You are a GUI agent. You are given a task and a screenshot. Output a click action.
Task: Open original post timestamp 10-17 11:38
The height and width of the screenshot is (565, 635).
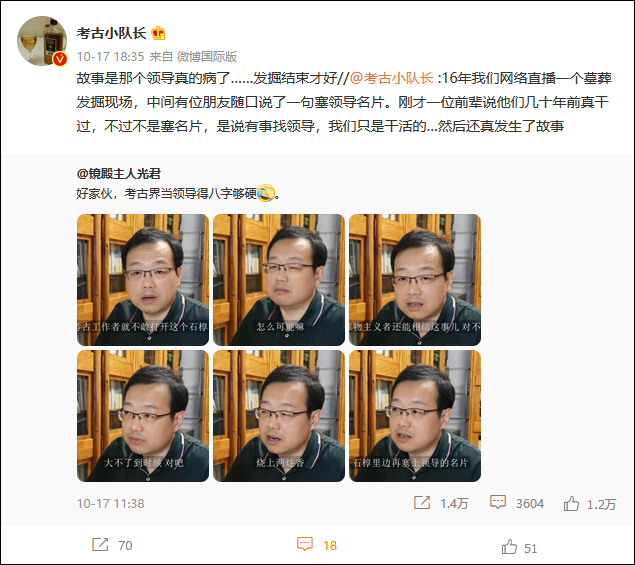pyautogui.click(x=111, y=503)
